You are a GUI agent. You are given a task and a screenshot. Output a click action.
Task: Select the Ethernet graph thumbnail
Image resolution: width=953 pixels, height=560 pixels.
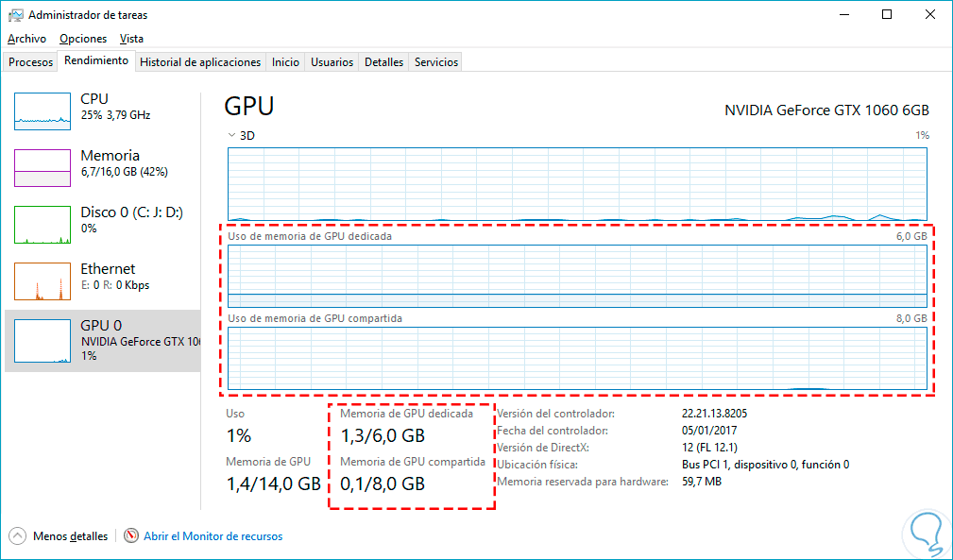click(x=43, y=280)
